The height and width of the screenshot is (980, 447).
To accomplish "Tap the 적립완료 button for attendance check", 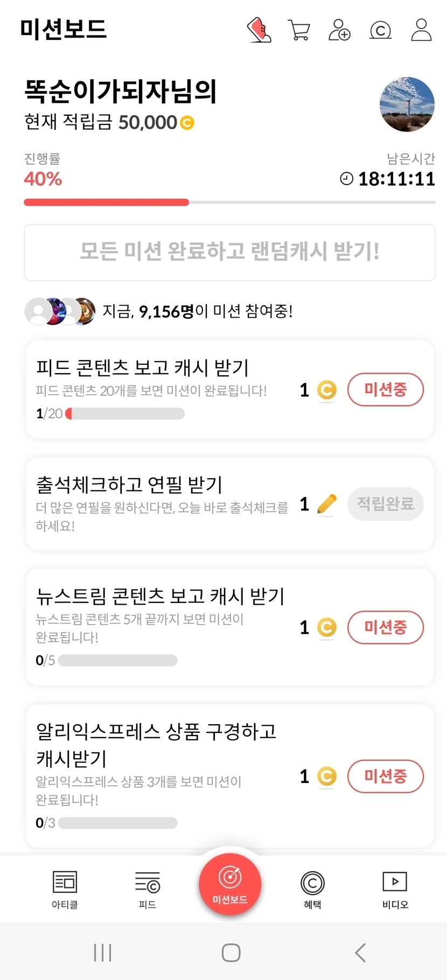I will click(386, 504).
